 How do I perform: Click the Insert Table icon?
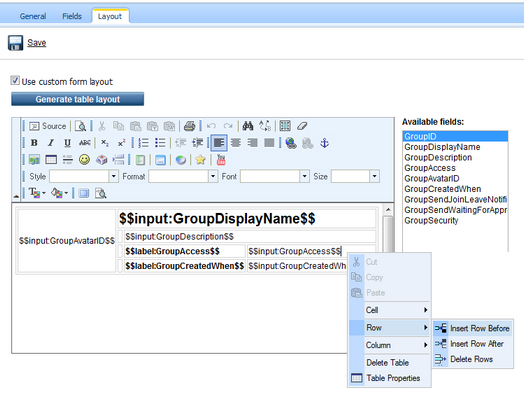(x=51, y=160)
